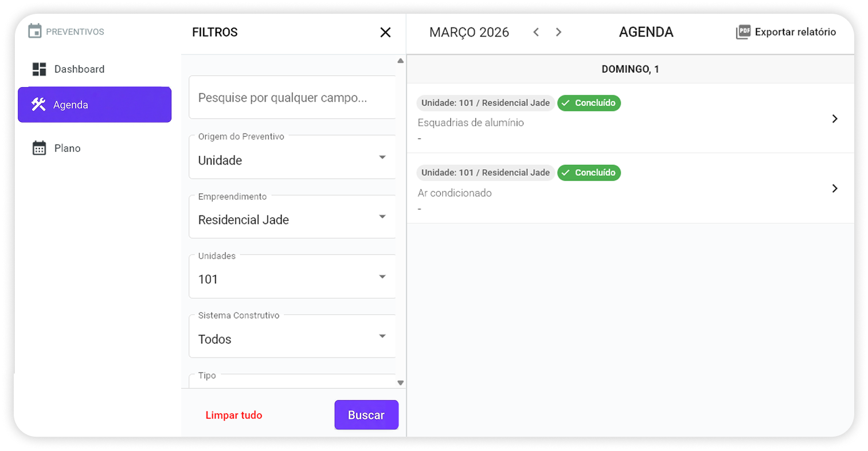Select Plano in the sidebar menu
The height and width of the screenshot is (451, 868).
pos(68,148)
